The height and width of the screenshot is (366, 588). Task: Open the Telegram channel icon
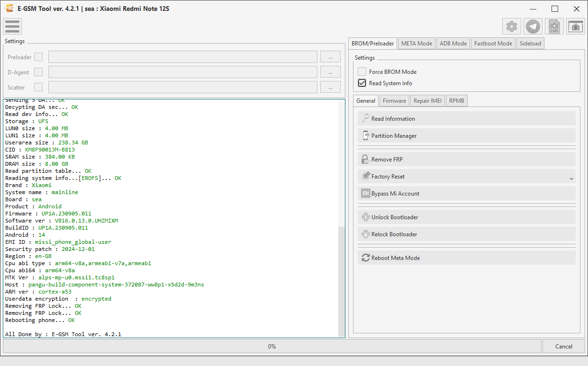[533, 27]
